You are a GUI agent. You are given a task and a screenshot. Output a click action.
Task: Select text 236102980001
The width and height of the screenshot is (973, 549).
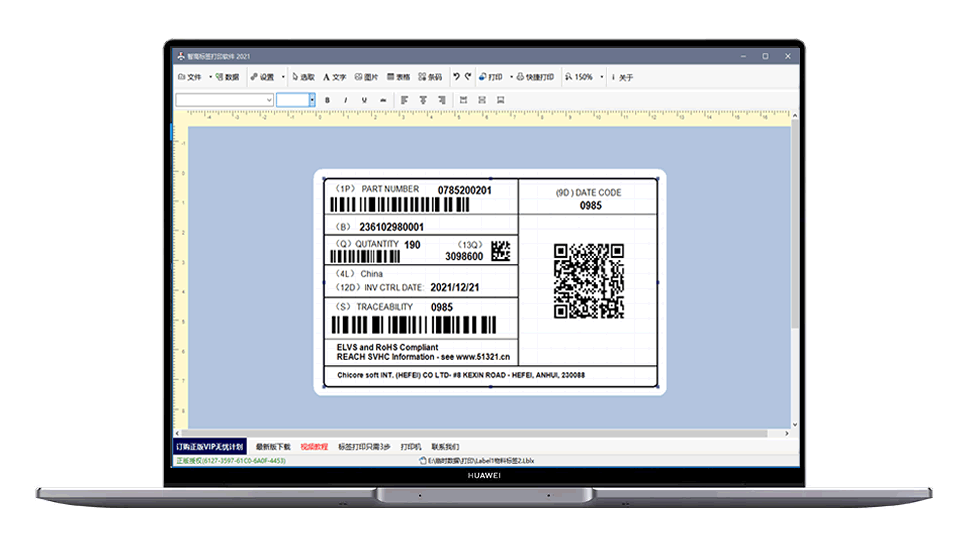pos(392,227)
